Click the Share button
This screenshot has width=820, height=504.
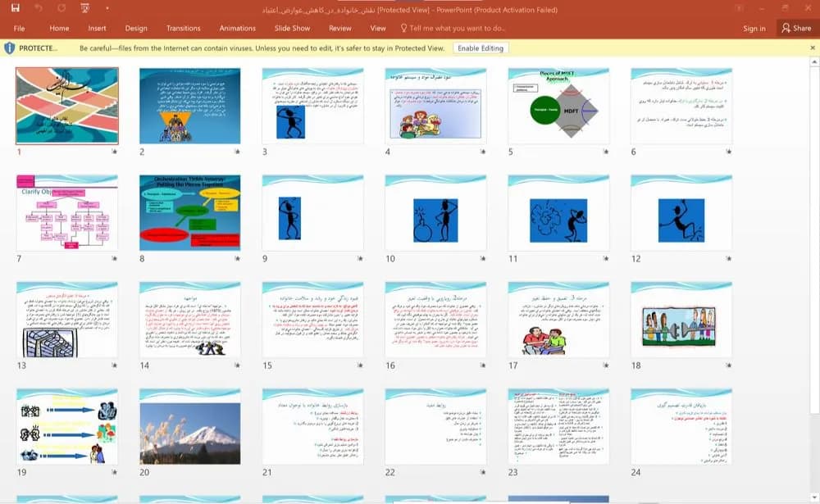(796, 28)
